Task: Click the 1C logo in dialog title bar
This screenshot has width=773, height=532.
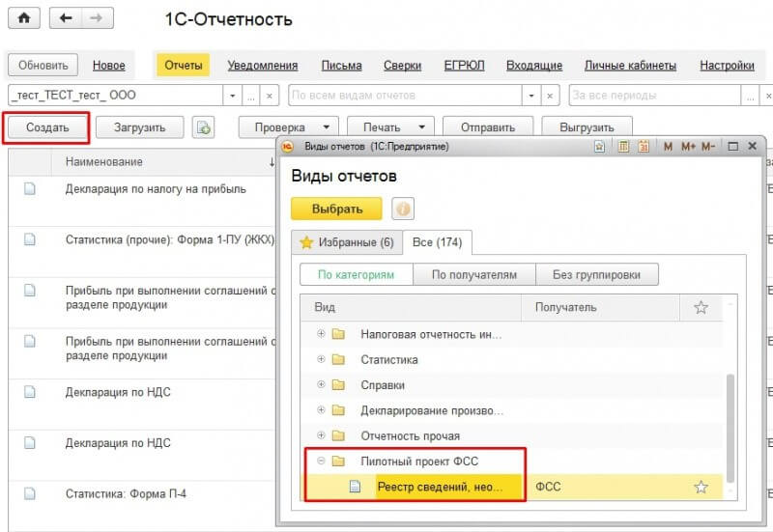Action: [287, 147]
